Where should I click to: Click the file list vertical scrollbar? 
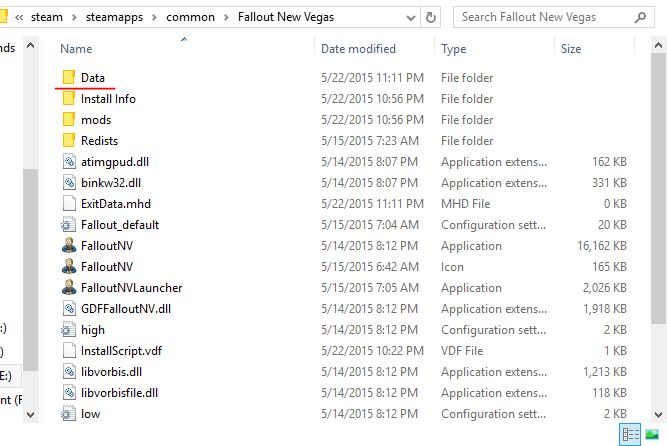[x=659, y=200]
